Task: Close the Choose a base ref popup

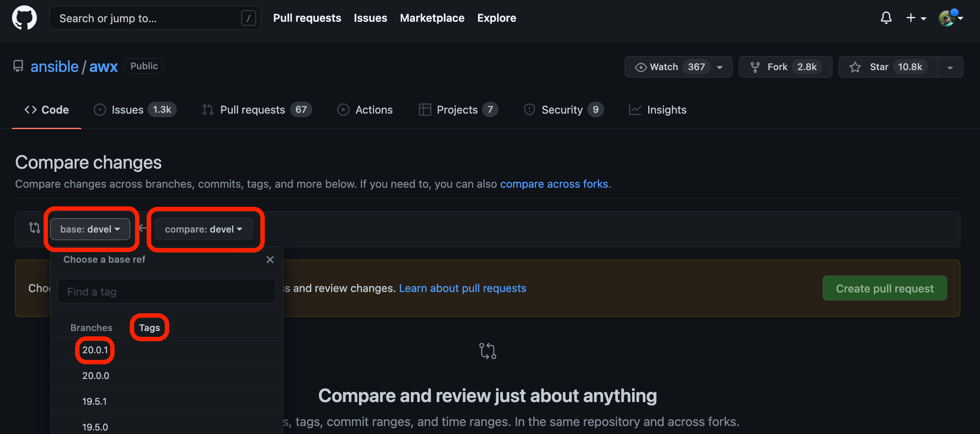Action: pyautogui.click(x=270, y=260)
